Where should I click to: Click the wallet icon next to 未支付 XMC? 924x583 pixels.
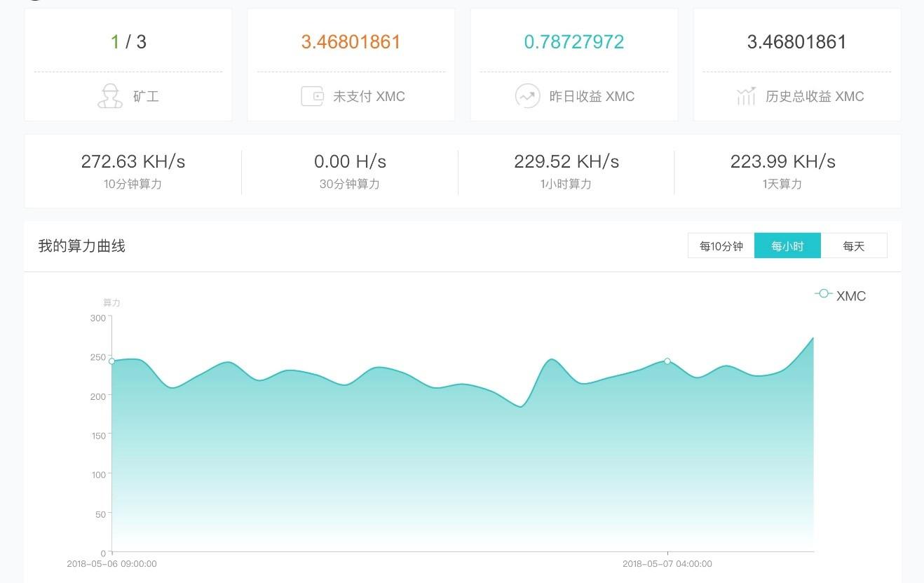(312, 96)
